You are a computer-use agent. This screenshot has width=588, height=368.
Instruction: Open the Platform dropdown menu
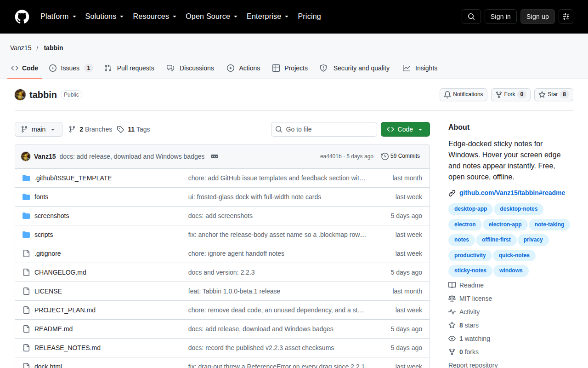point(58,17)
